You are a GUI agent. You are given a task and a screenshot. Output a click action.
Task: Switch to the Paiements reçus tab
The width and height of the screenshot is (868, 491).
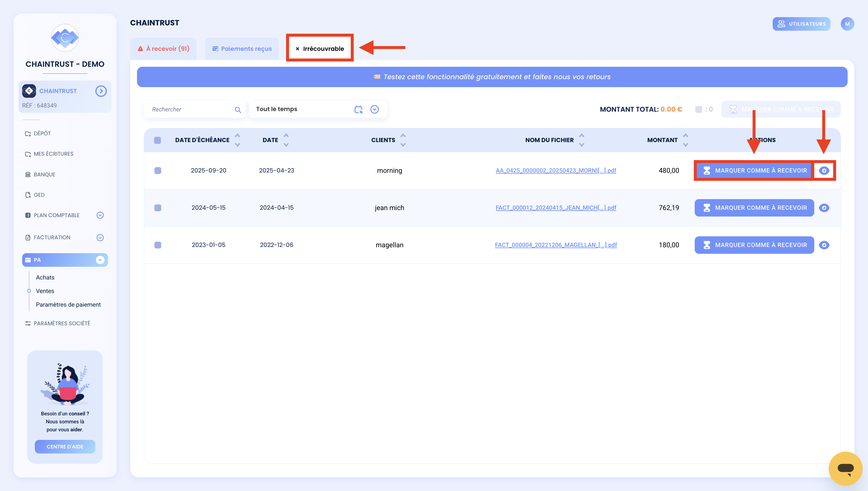(x=242, y=48)
